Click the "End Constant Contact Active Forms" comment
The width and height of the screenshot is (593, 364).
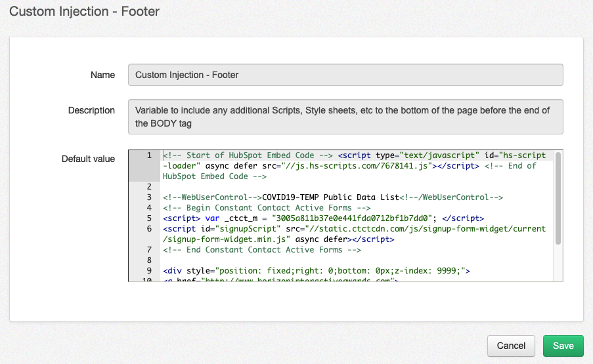262,250
